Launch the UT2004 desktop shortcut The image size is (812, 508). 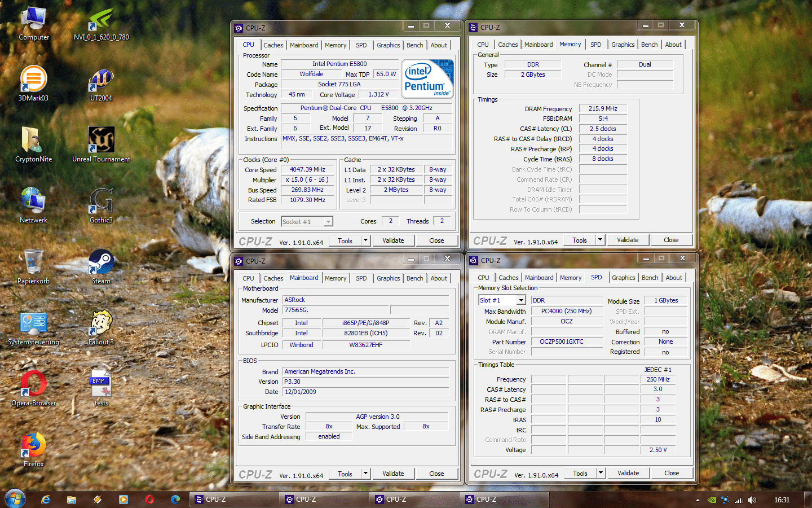click(101, 84)
